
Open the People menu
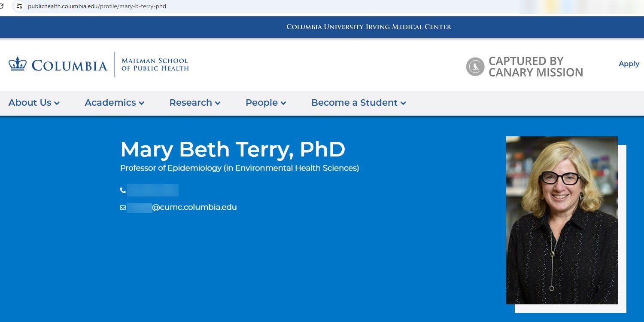[265, 103]
